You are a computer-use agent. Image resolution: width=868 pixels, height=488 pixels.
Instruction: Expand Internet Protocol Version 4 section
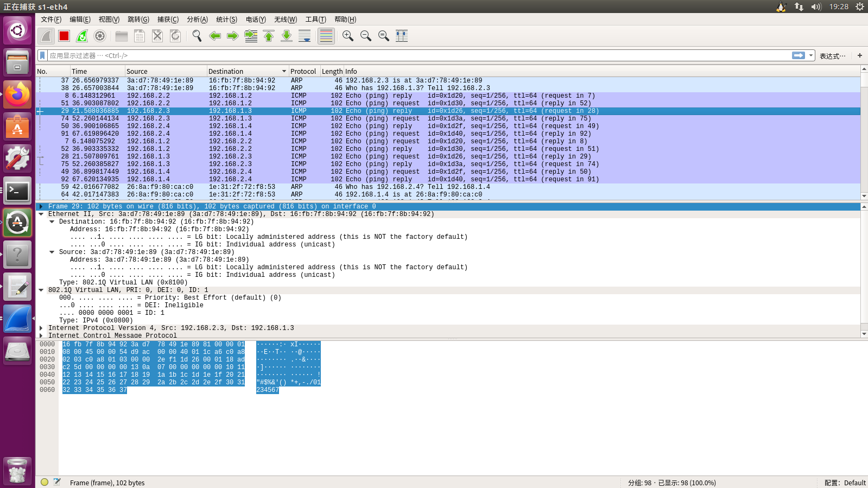(41, 328)
